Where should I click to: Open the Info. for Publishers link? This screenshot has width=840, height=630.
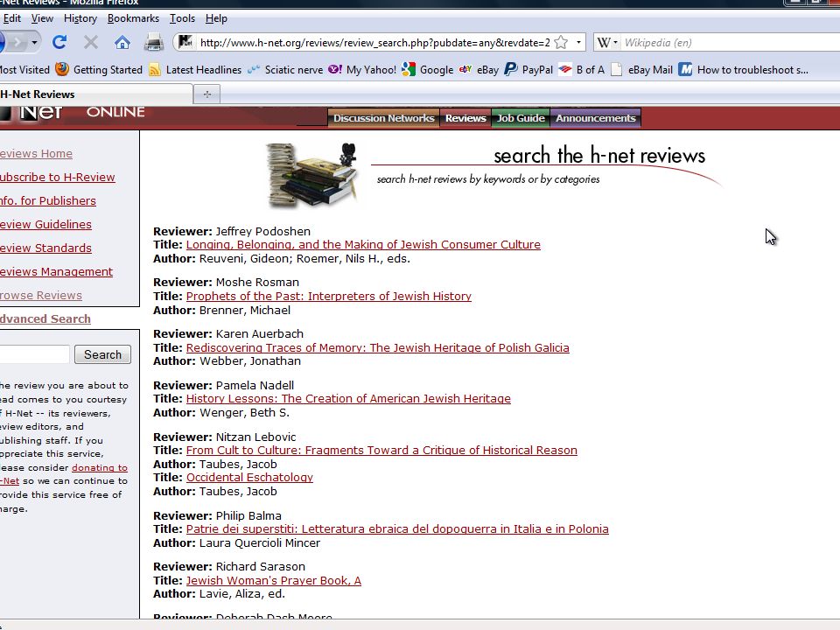[47, 200]
